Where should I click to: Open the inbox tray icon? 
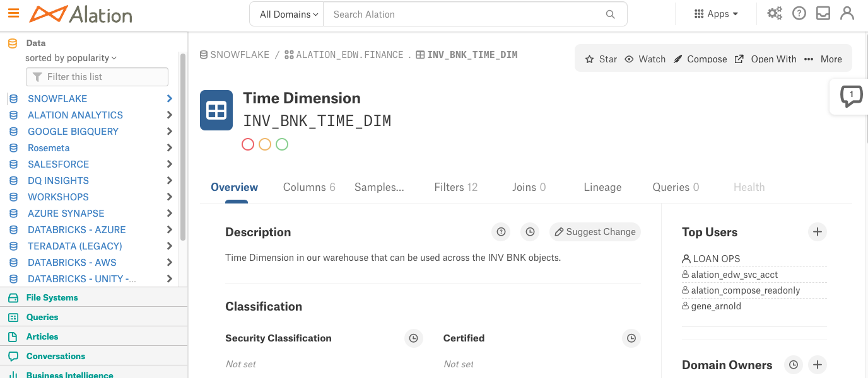tap(823, 13)
